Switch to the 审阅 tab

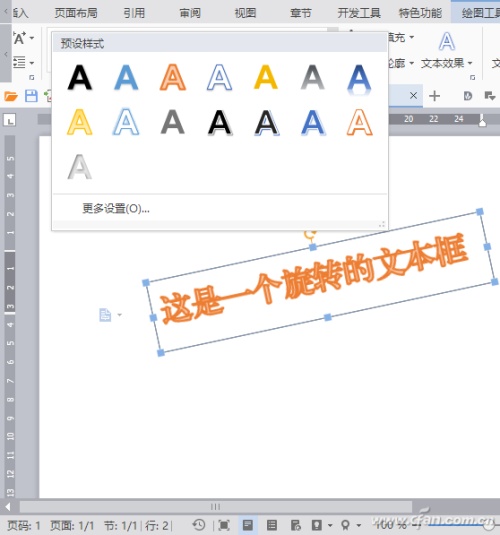point(190,13)
